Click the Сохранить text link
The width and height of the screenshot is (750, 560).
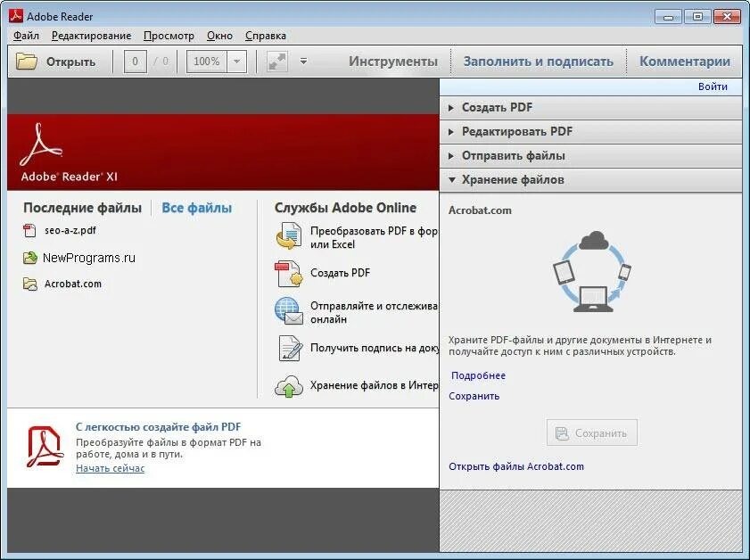pos(474,396)
